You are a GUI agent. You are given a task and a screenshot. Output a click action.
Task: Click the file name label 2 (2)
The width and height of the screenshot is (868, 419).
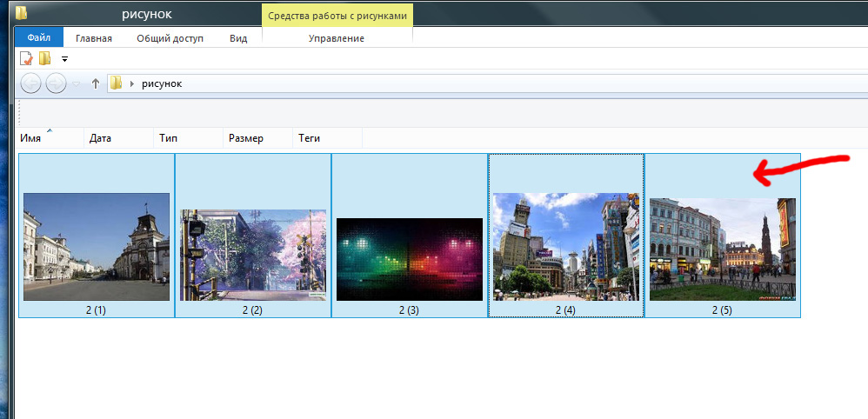(252, 310)
